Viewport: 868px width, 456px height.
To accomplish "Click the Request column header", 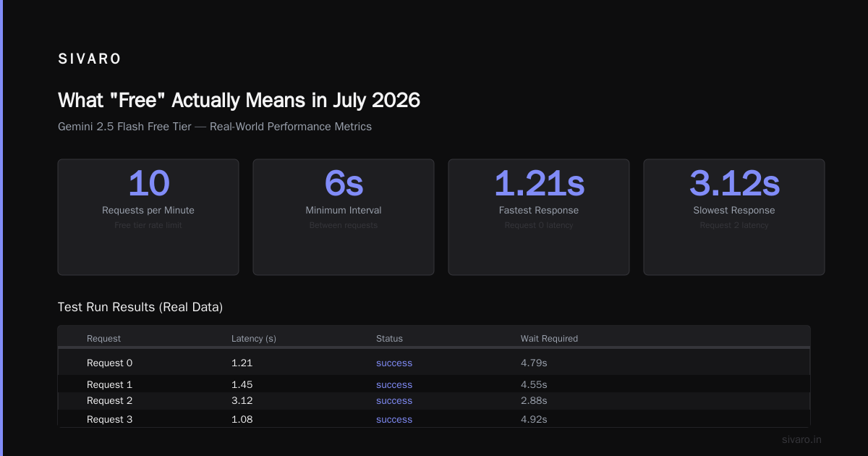I will pos(103,338).
